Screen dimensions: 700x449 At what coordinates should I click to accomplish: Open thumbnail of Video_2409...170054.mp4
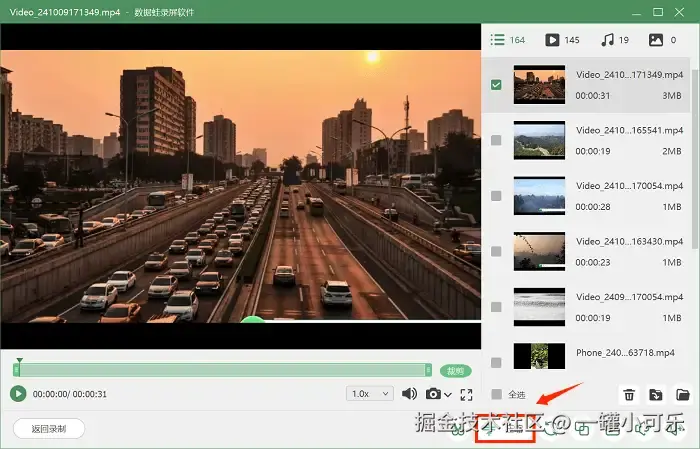click(x=539, y=307)
